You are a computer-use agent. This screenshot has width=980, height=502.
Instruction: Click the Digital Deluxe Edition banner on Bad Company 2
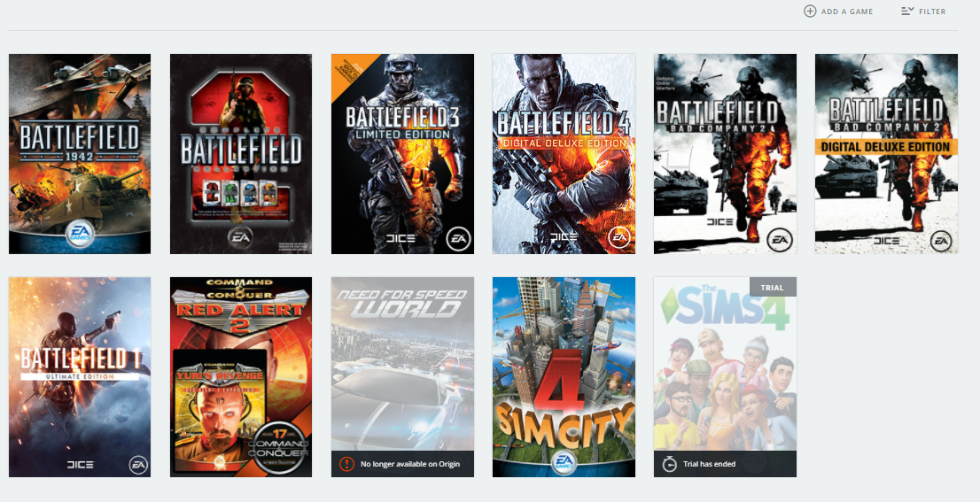(886, 147)
